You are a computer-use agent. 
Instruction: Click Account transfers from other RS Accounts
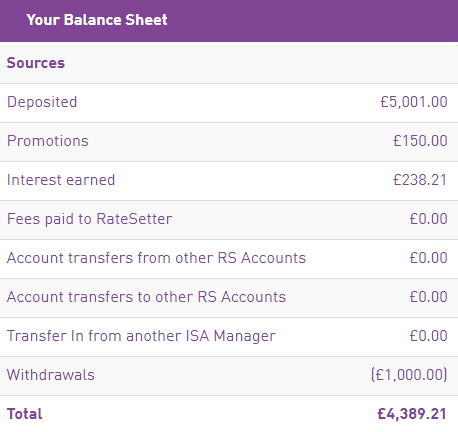[x=156, y=258]
